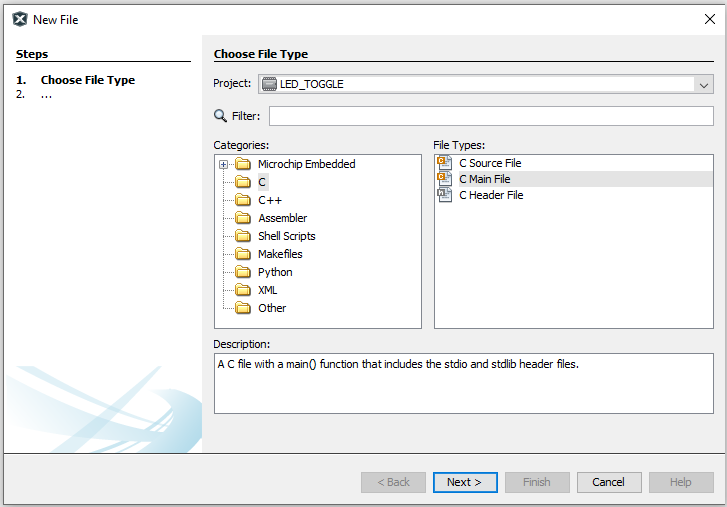Open the Project dropdown arrow
Image resolution: width=727 pixels, height=507 pixels.
[704, 85]
